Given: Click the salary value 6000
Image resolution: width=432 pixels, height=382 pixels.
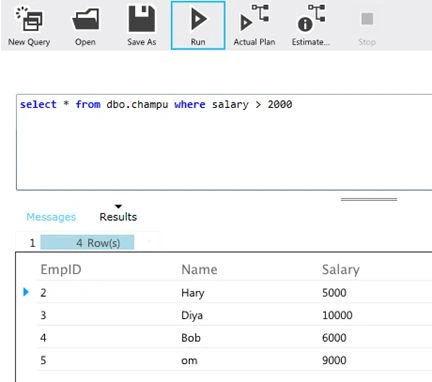Looking at the screenshot, I should click(x=334, y=338).
